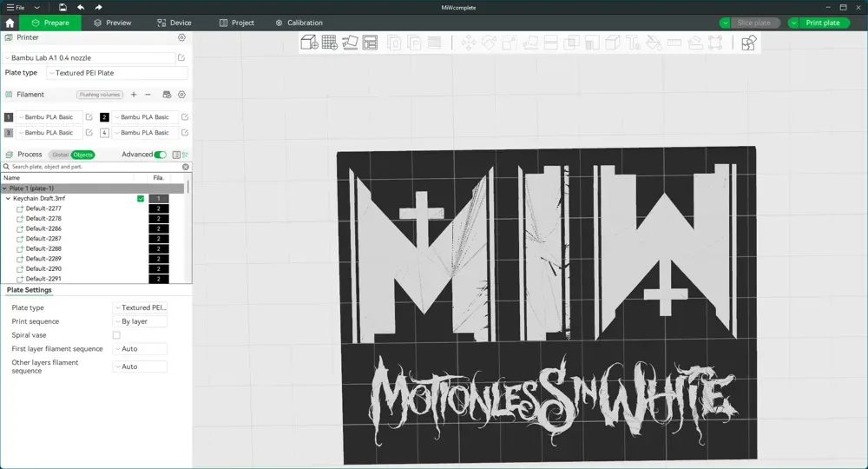Screen dimensions: 868x469
Task: Open the Slice plate dropdown arrow
Action: click(x=725, y=23)
